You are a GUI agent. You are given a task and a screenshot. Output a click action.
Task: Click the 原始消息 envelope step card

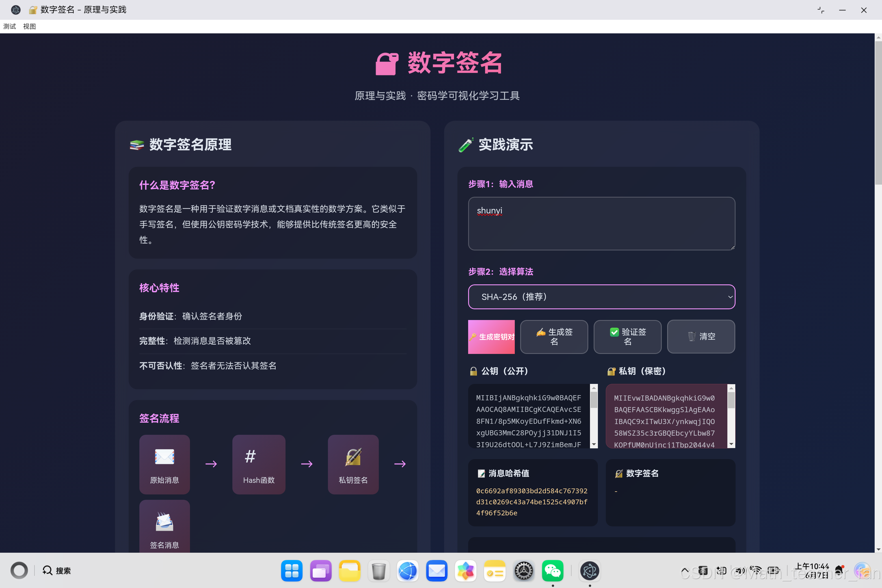(165, 464)
